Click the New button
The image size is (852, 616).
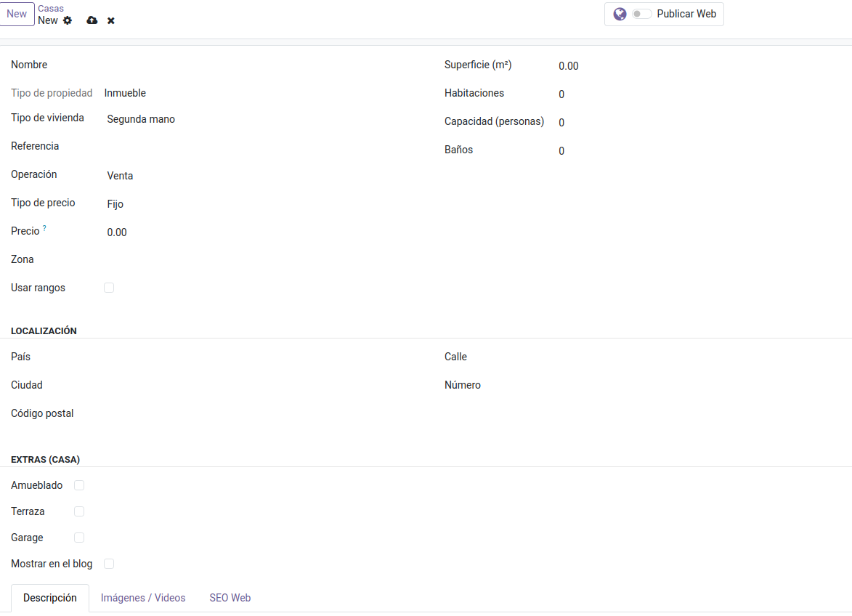pyautogui.click(x=17, y=13)
